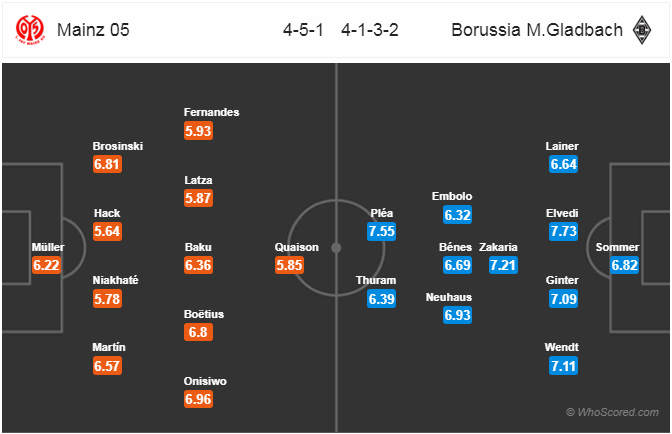Click Hack's 5.64 rating badge

pos(107,231)
